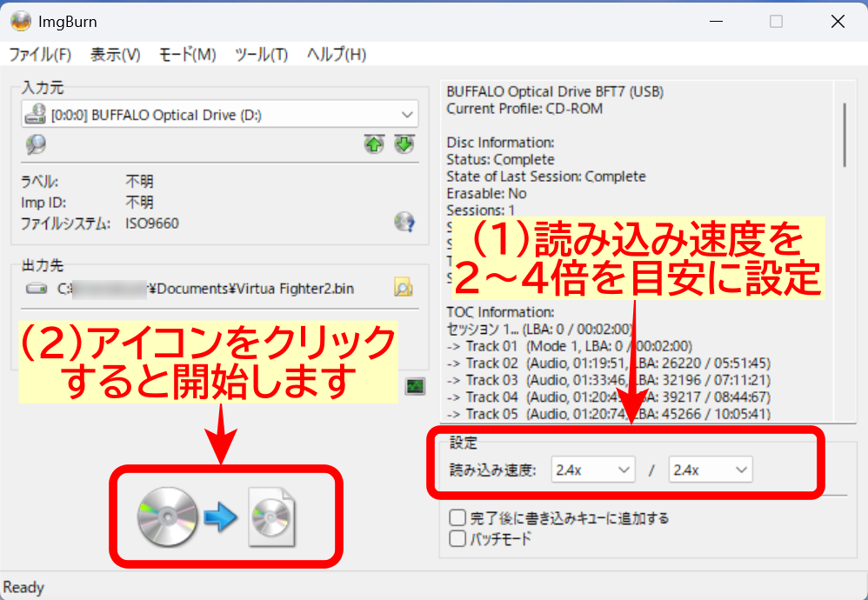Click the Ready status bar text
The width and height of the screenshot is (868, 600).
tap(23, 587)
